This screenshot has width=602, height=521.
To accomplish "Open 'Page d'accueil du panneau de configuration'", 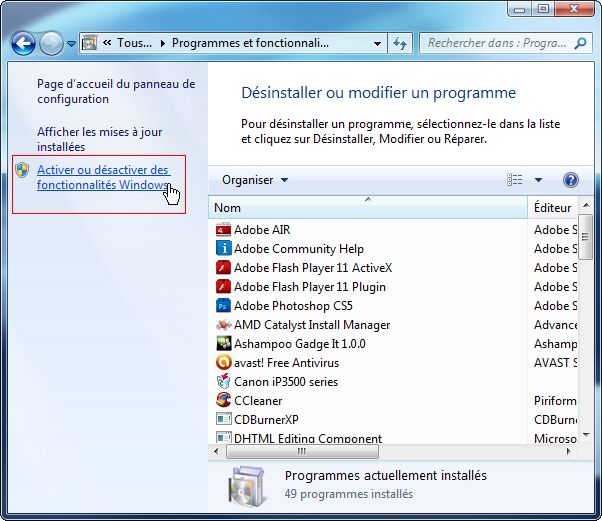I will [x=116, y=91].
